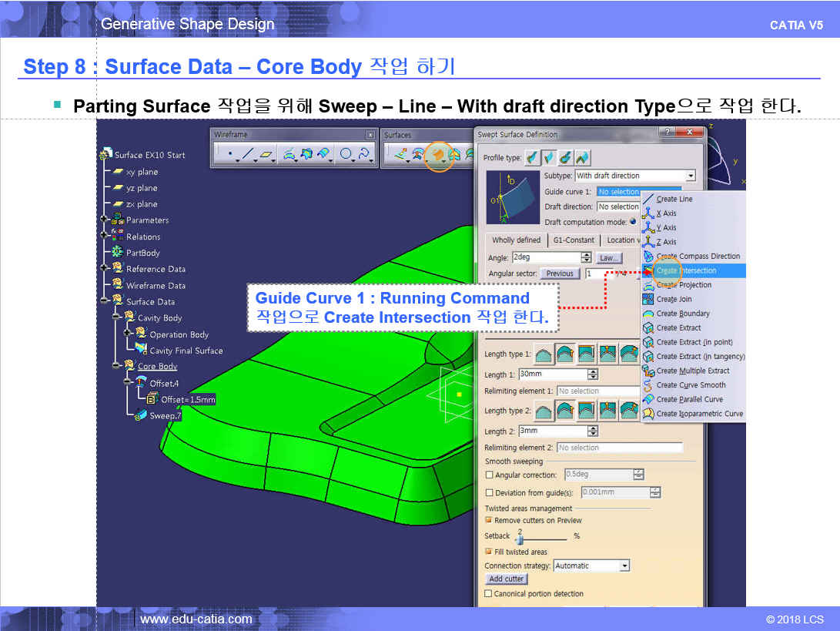The width and height of the screenshot is (840, 631).
Task: Click the Sweep tool in Surfaces toolbar
Action: click(x=437, y=155)
